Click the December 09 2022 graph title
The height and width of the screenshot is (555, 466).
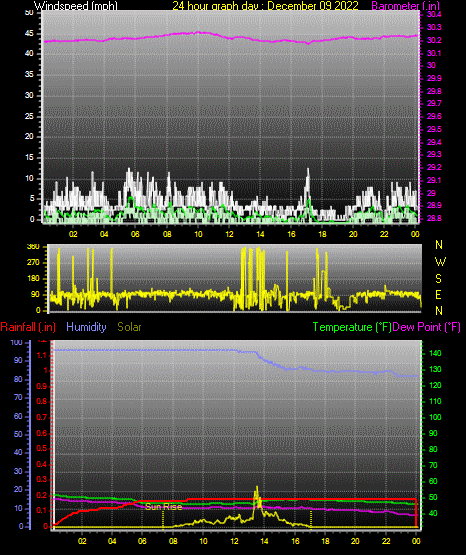[x=313, y=6]
